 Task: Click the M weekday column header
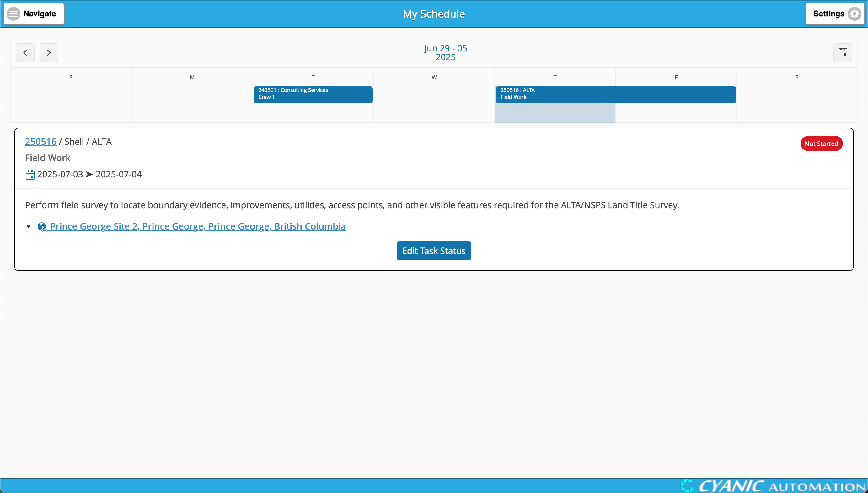pos(192,77)
